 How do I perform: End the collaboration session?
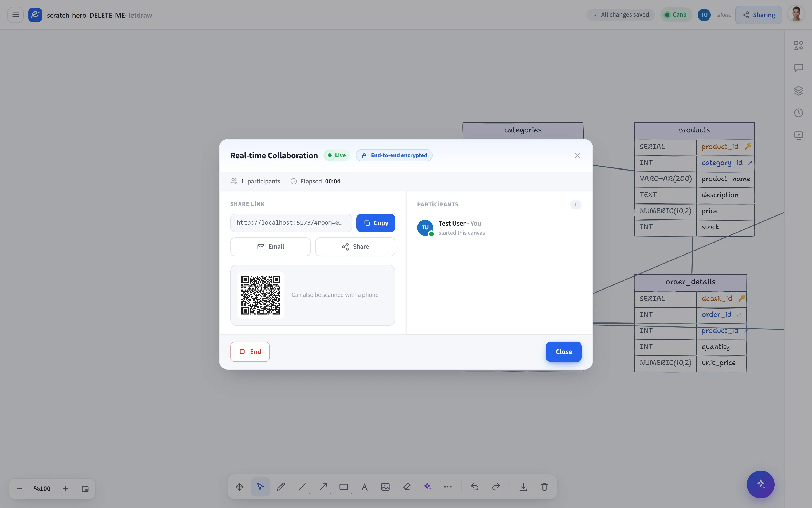[x=250, y=351]
